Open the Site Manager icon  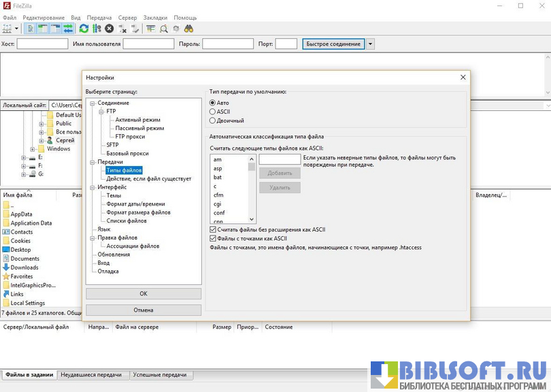tap(7, 29)
